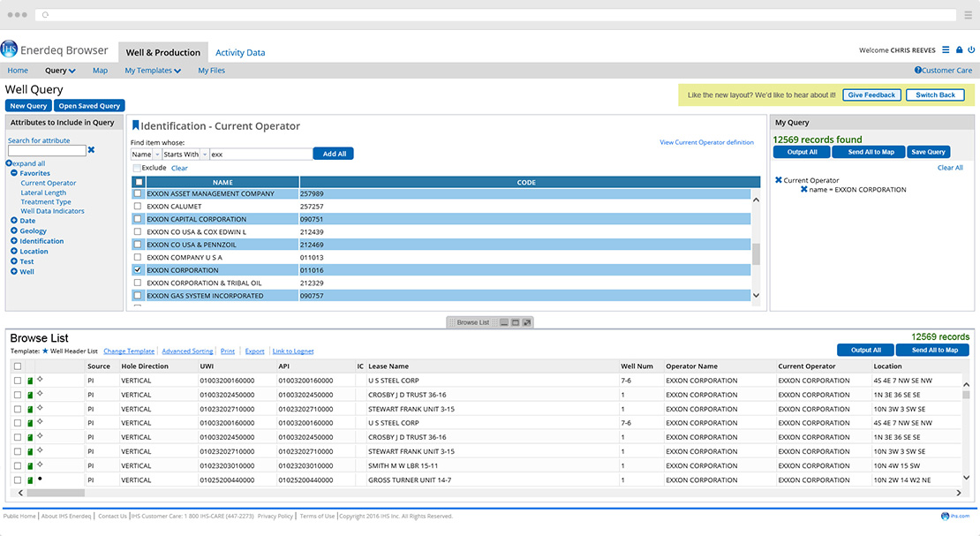The height and width of the screenshot is (536, 980).
Task: Expand the Date attribute group
Action: (14, 221)
